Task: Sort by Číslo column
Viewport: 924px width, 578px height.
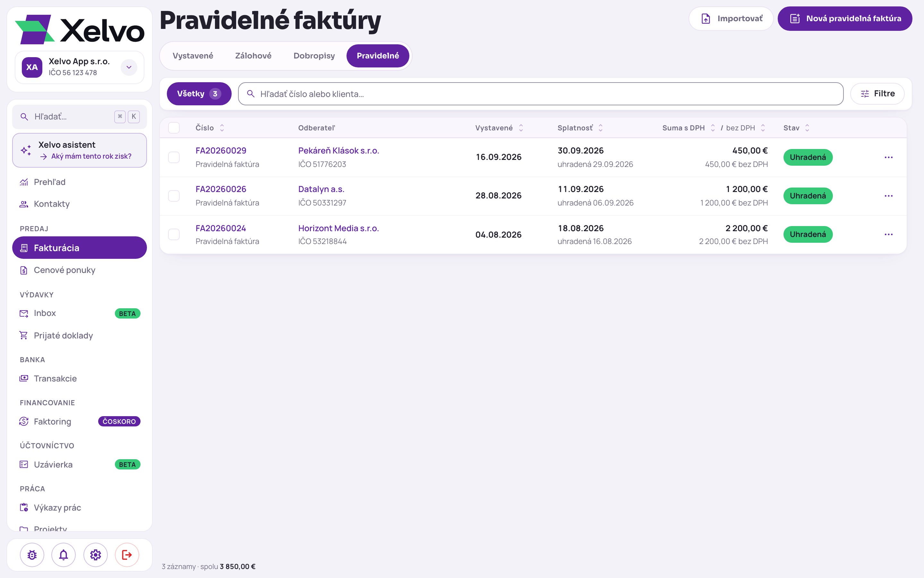Action: pyautogui.click(x=210, y=128)
